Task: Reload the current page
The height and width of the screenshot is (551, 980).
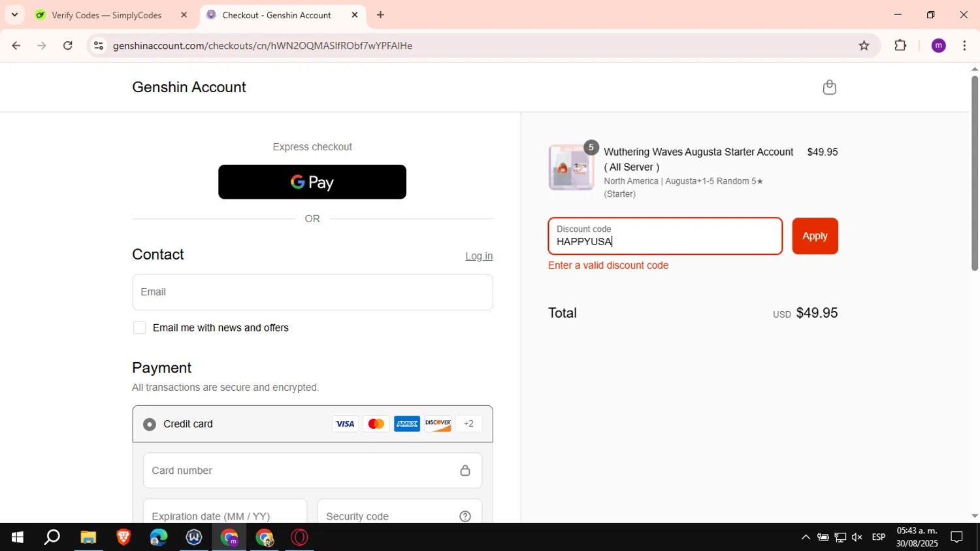Action: point(68,46)
